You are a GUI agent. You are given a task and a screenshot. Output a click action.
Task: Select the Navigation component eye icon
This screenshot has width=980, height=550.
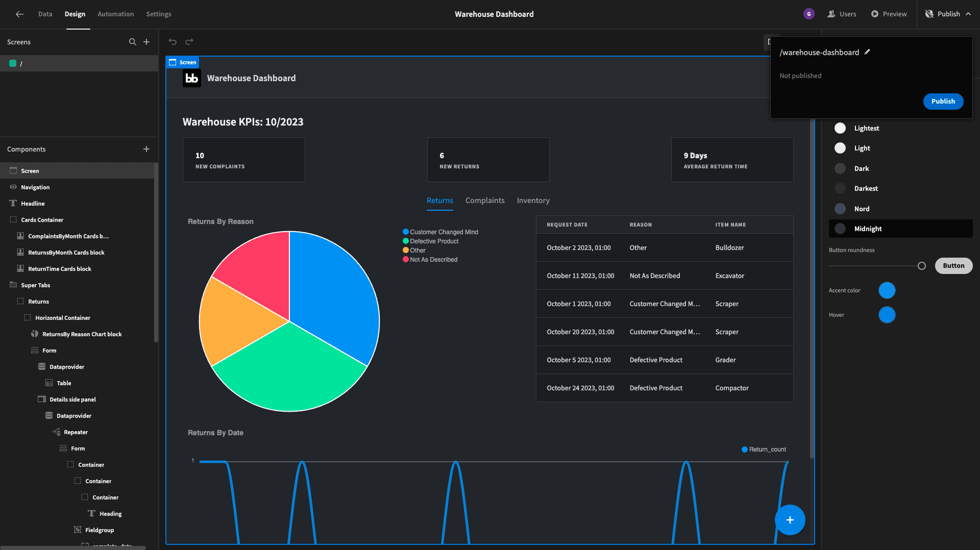(x=13, y=187)
